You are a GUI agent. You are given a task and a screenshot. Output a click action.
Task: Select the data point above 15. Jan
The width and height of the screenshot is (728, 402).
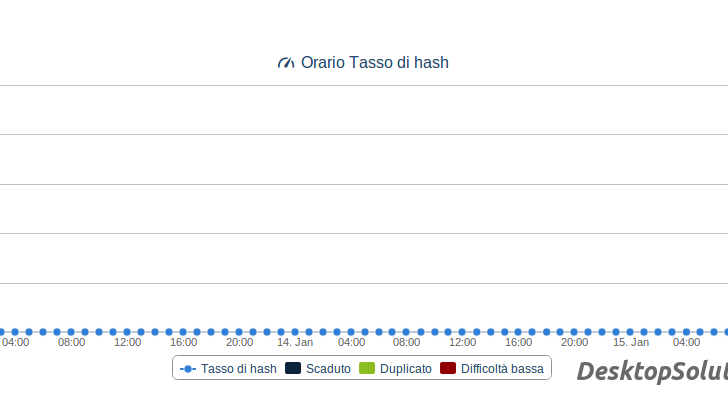[630, 331]
